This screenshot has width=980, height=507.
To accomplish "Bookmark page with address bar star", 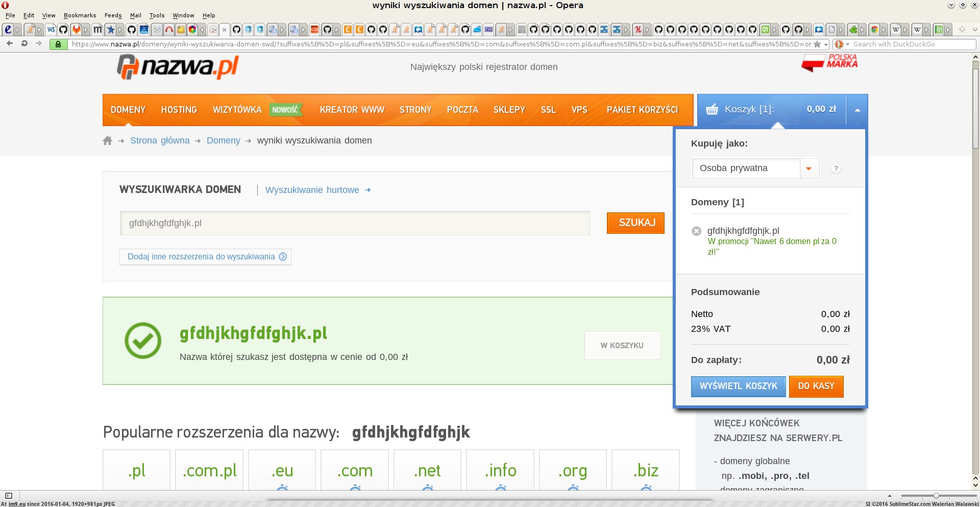I will click(817, 44).
